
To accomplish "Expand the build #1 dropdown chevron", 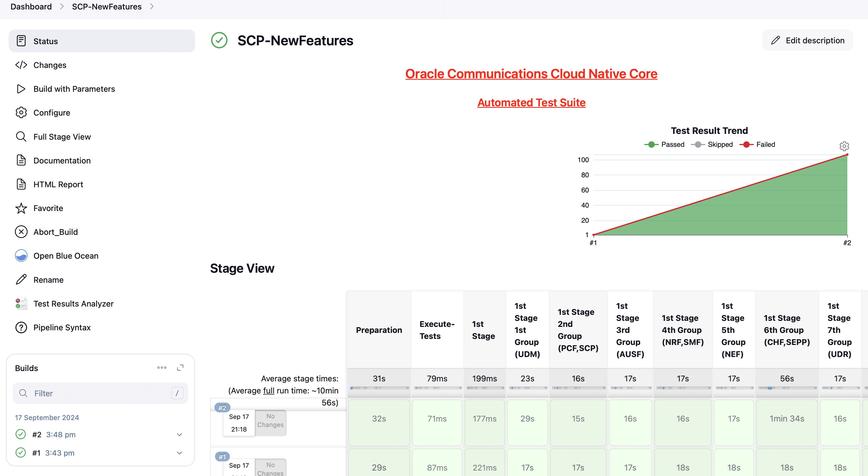I will pyautogui.click(x=179, y=453).
